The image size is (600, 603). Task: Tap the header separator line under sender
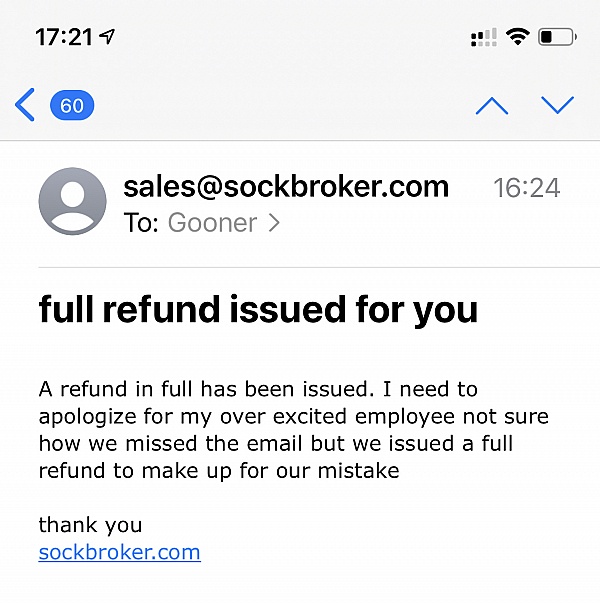click(319, 267)
